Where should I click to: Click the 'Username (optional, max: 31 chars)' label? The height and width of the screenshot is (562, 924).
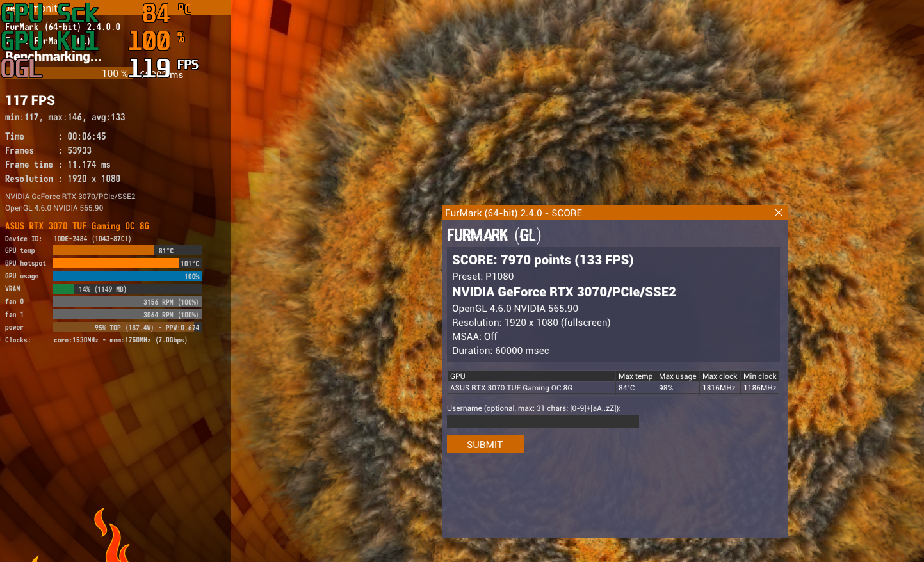(x=533, y=408)
